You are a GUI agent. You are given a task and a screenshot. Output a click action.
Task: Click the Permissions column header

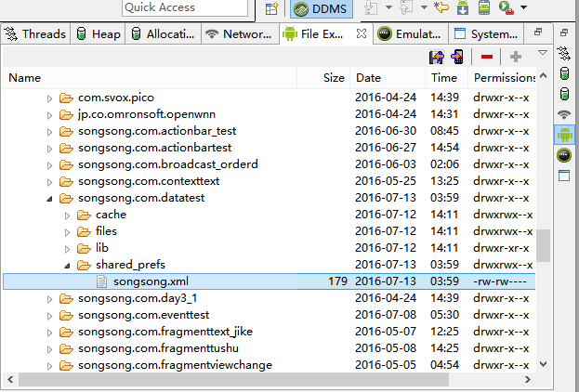(502, 77)
